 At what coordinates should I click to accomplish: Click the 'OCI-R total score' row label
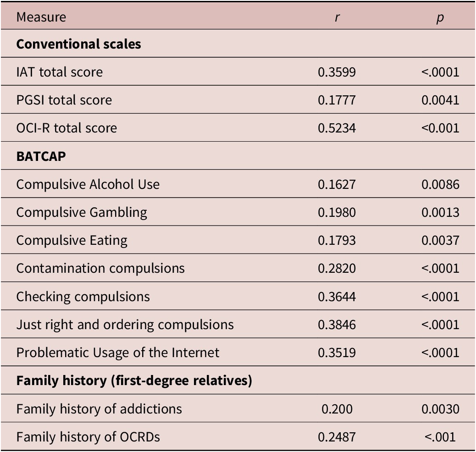[66, 128]
